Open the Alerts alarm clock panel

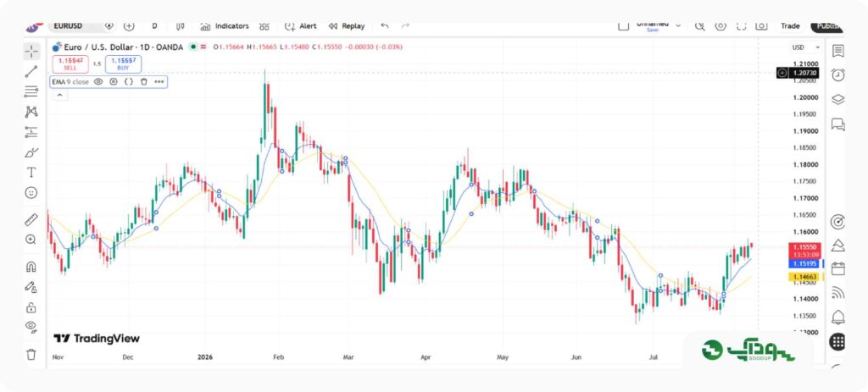pyautogui.click(x=838, y=75)
